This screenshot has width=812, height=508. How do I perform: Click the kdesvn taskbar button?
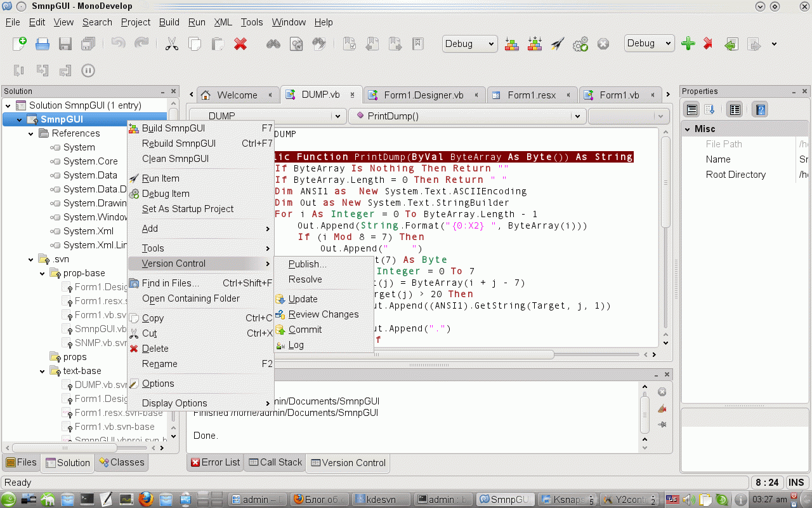381,500
